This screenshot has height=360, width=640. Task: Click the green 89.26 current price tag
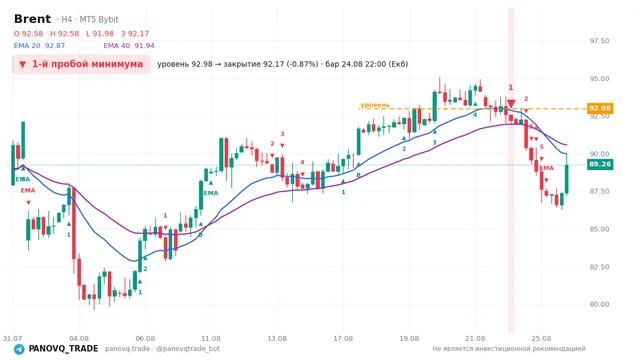[x=600, y=164]
